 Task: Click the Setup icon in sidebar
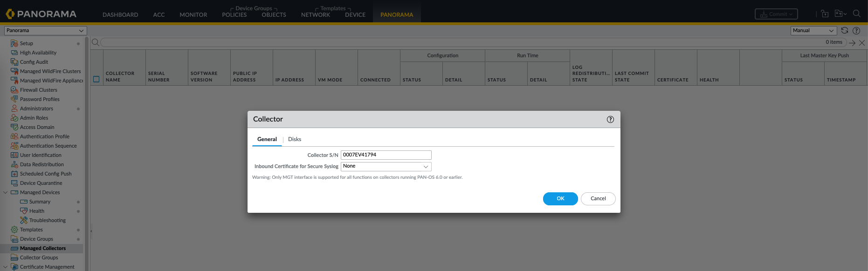(14, 43)
